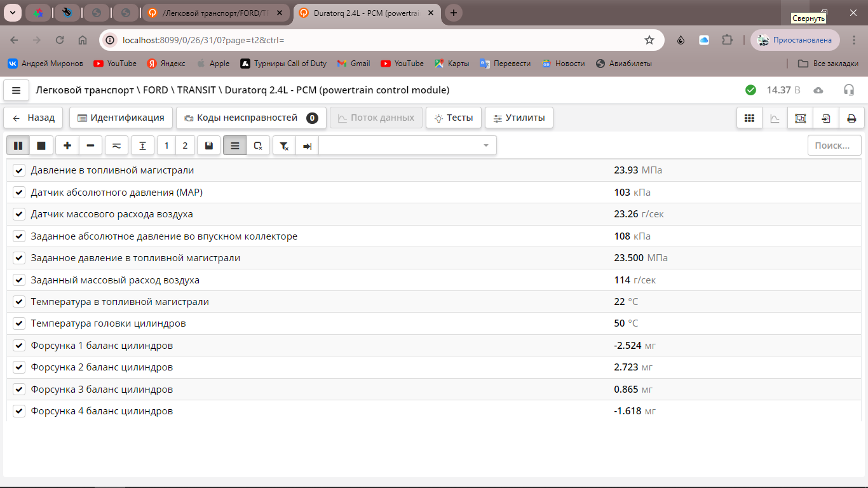Screen dimensions: 868x488
Task: Pause the live data stream
Action: coord(18,146)
